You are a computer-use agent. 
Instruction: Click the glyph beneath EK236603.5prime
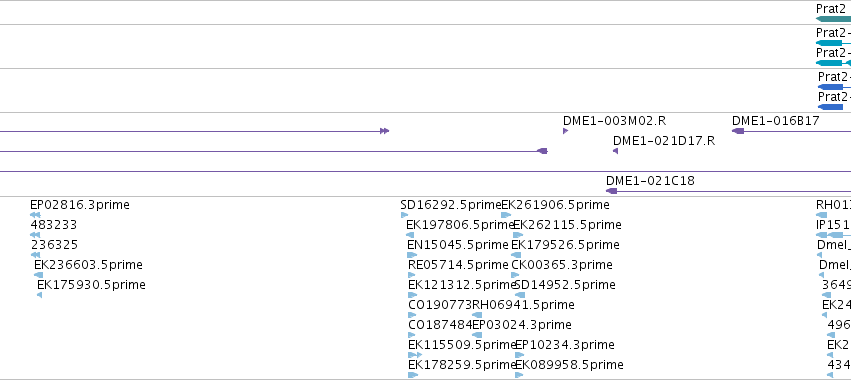pyautogui.click(x=39, y=275)
